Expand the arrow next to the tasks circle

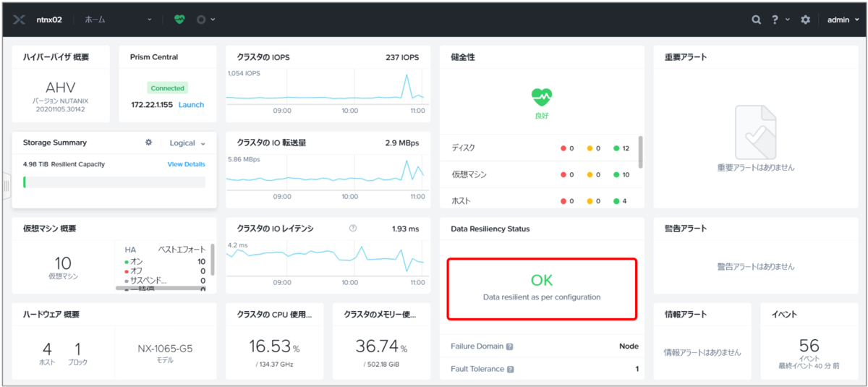[x=213, y=20]
